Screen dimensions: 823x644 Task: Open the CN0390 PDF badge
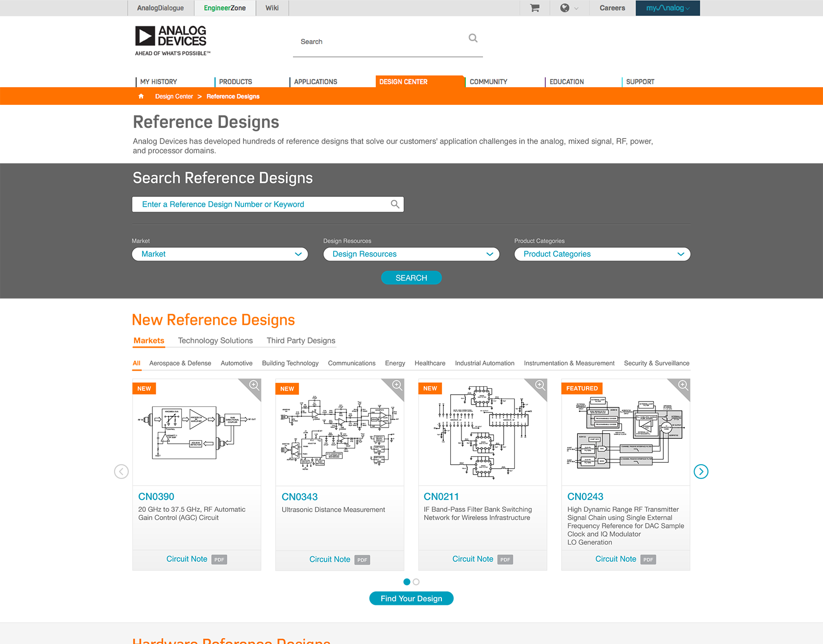point(219,559)
